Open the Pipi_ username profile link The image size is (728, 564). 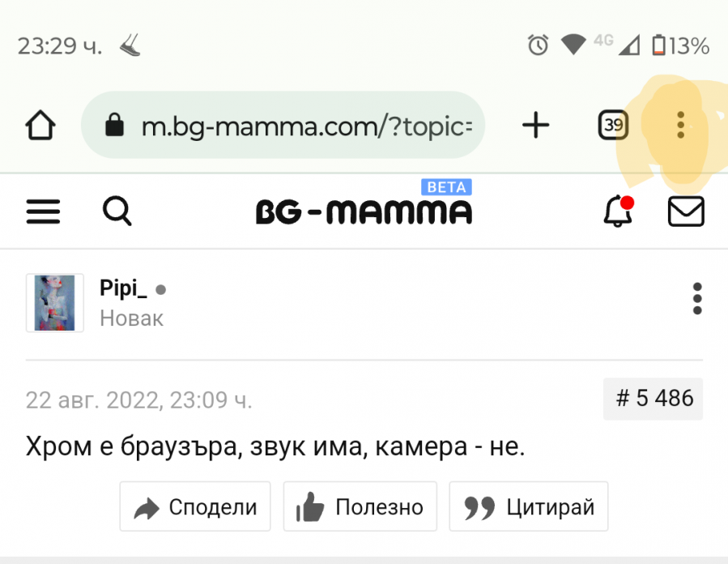click(x=124, y=288)
